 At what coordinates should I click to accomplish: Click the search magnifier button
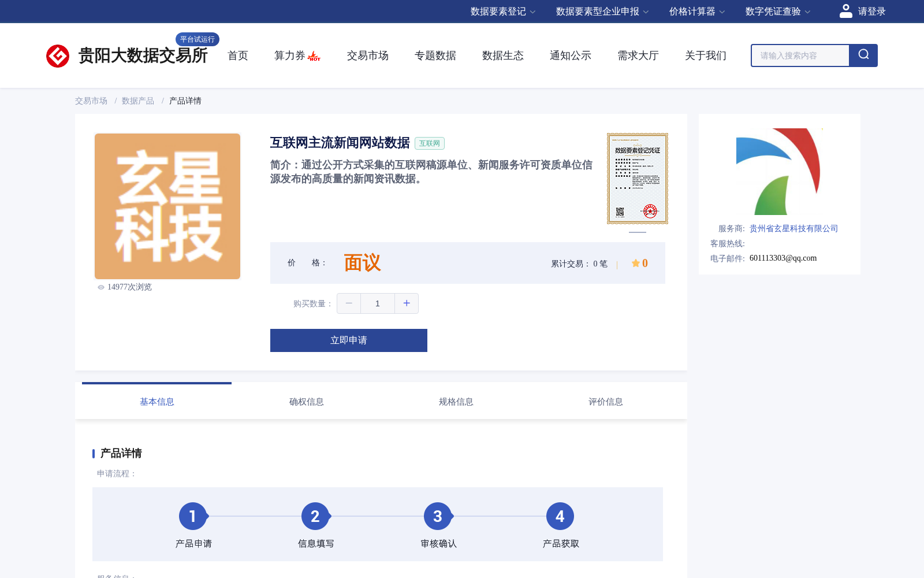pyautogui.click(x=863, y=55)
